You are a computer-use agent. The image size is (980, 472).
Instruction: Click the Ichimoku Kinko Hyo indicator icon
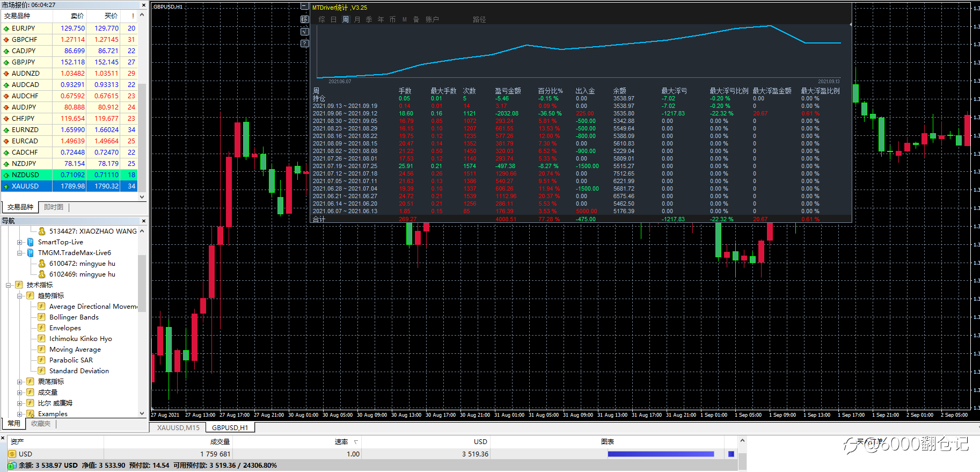point(41,339)
